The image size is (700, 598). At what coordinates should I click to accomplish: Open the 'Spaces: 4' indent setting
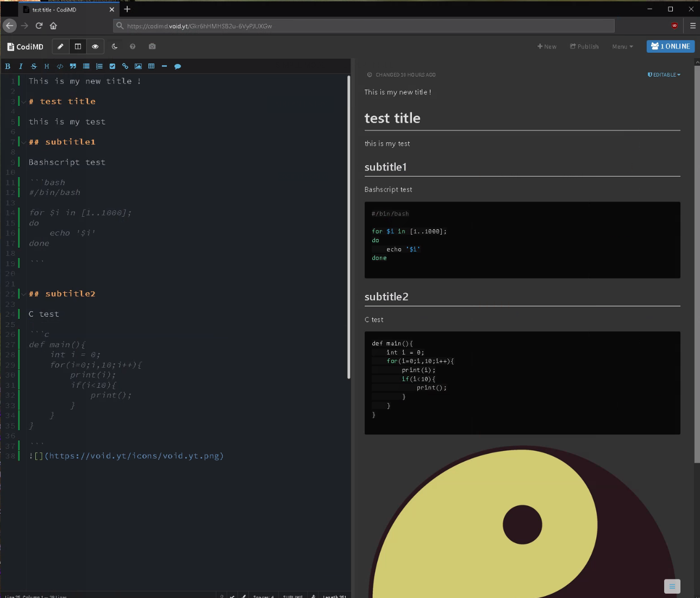(x=264, y=596)
